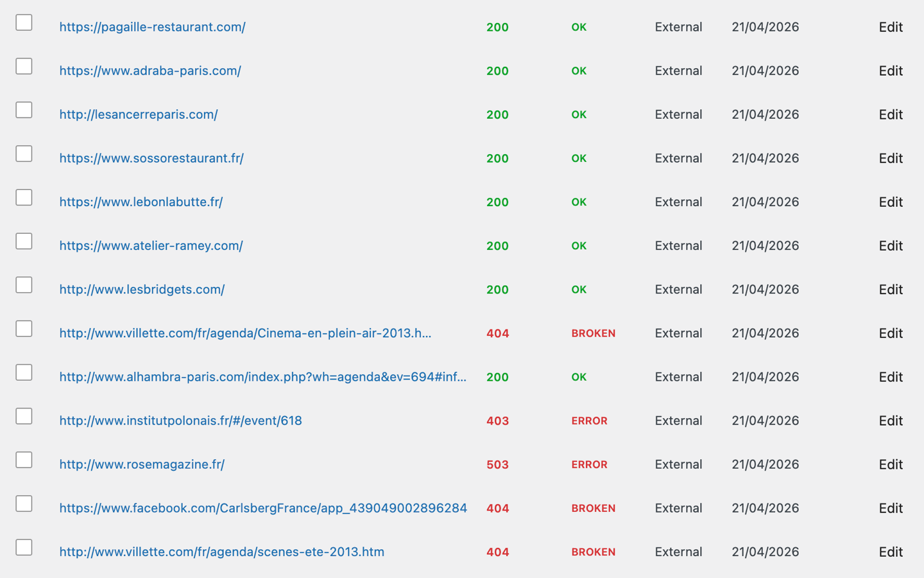Tick the checkbox for lesancerreparis.com
Image resolution: width=924 pixels, height=578 pixels.
click(x=23, y=110)
